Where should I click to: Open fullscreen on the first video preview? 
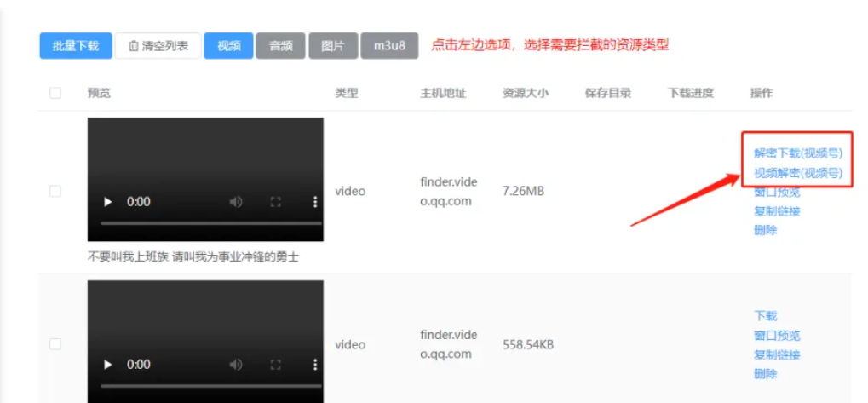276,202
